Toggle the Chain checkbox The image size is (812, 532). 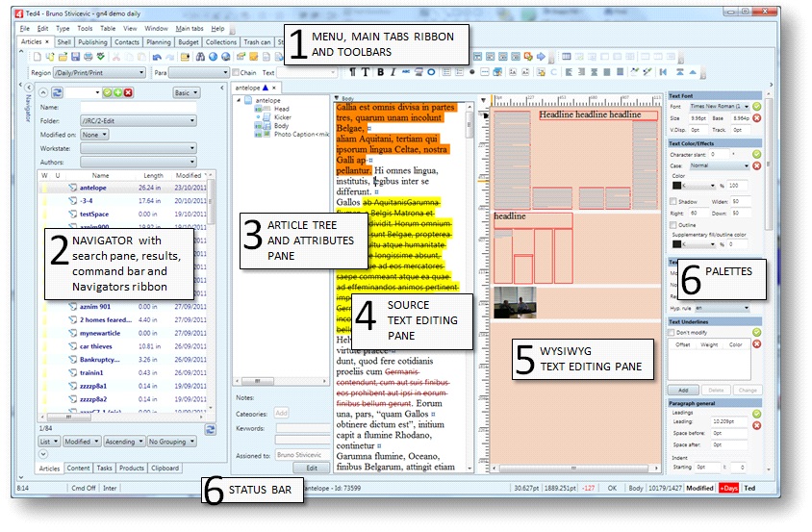(x=236, y=72)
